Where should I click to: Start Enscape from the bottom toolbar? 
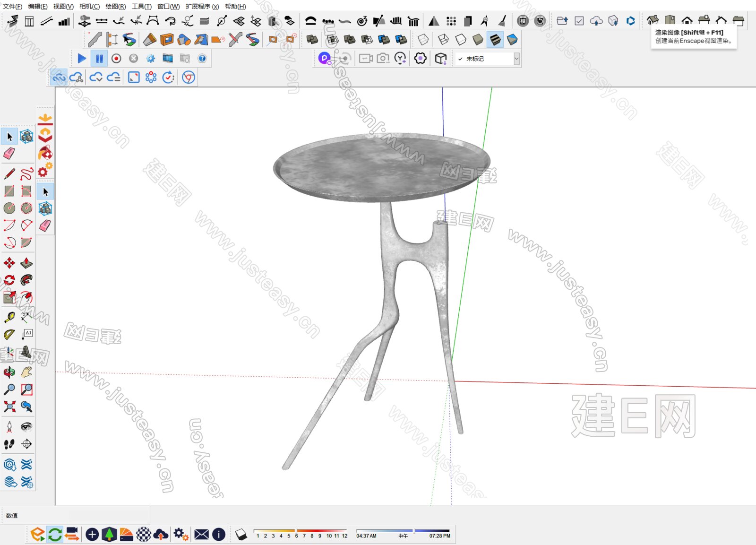[x=37, y=535]
